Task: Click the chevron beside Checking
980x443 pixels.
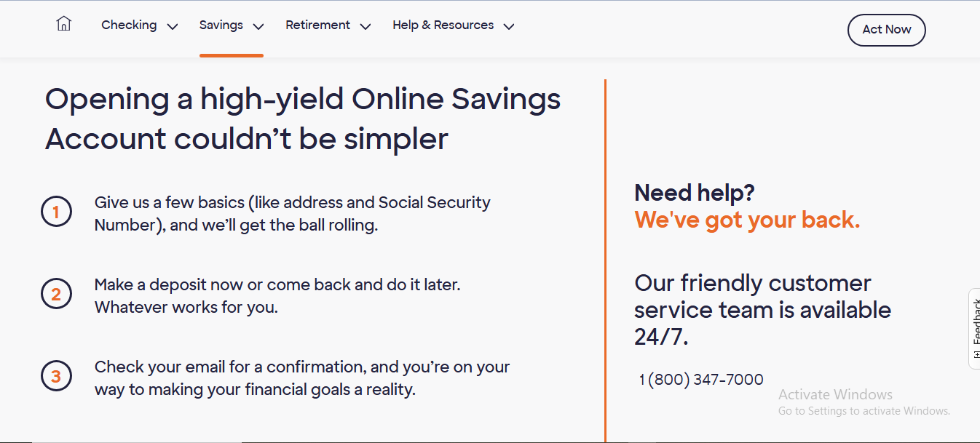Action: tap(173, 25)
